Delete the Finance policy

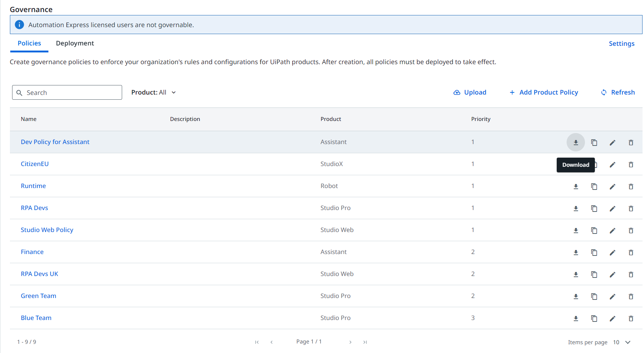pos(631,252)
